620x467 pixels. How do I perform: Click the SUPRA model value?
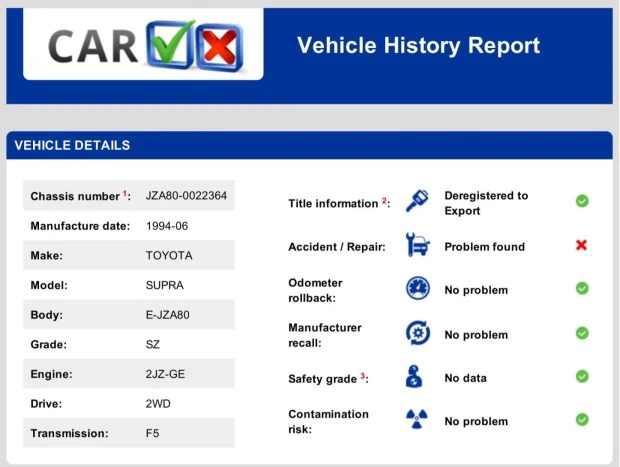[164, 285]
